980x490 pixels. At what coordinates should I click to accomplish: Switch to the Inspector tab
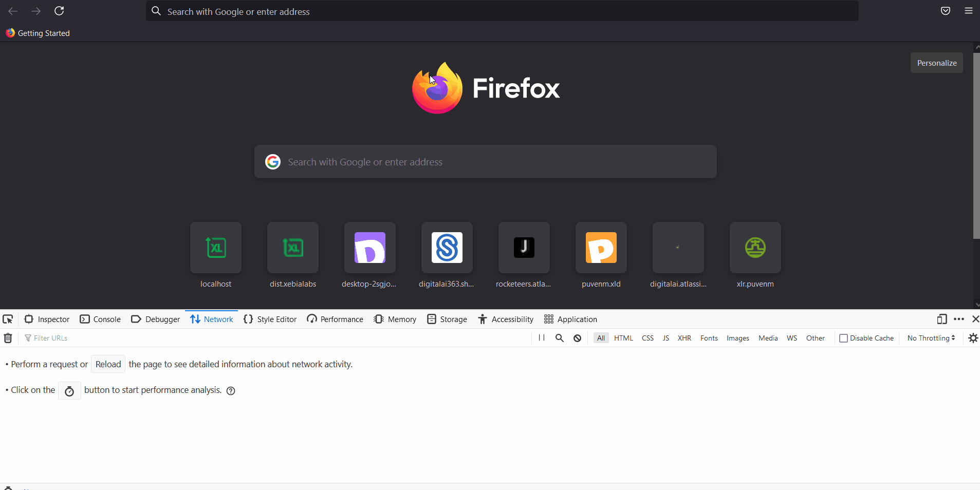click(47, 319)
